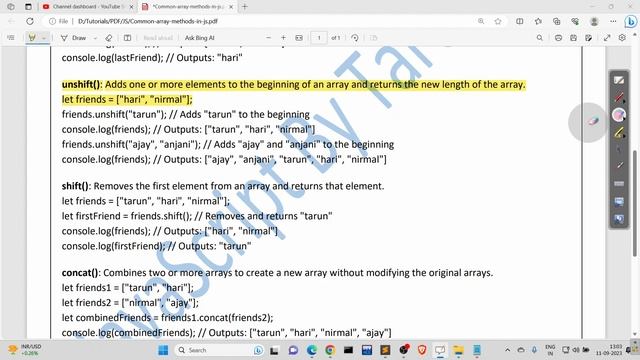Open Settings and more ellipsis menu
The height and width of the screenshot is (360, 640).
pos(613,21)
